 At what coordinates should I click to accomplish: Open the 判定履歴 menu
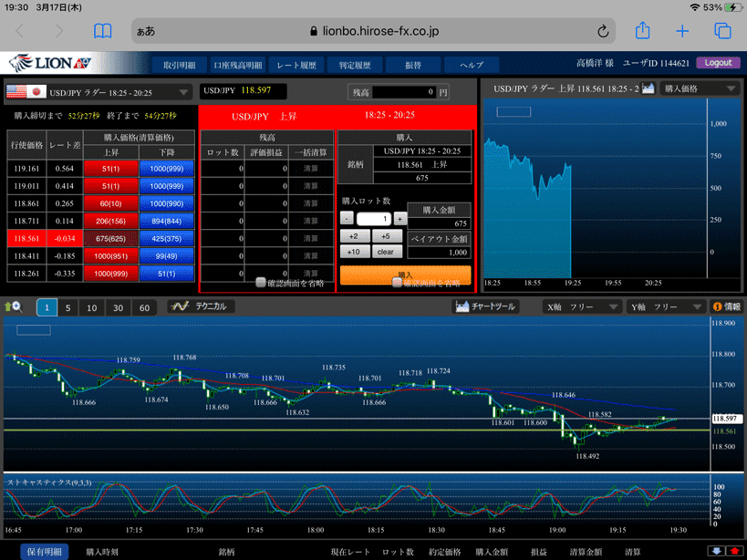[355, 65]
